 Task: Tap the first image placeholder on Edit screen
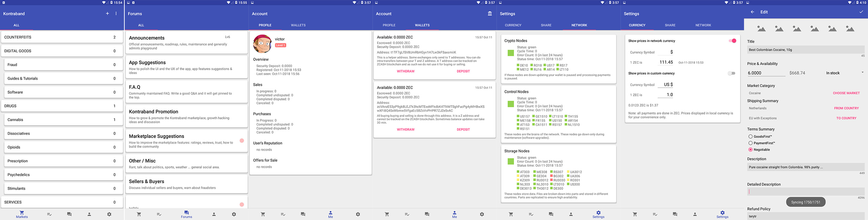[761, 29]
